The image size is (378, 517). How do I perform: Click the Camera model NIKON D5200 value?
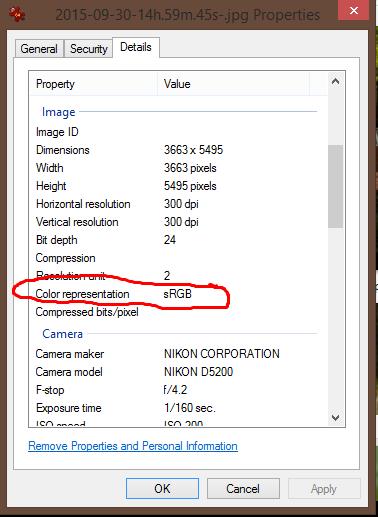pyautogui.click(x=198, y=372)
